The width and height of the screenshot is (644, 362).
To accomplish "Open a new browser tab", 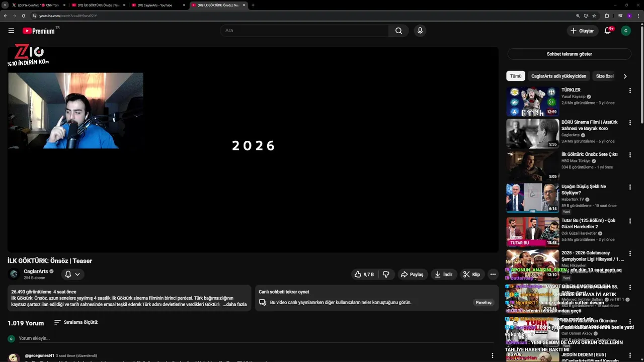I will point(253,5).
